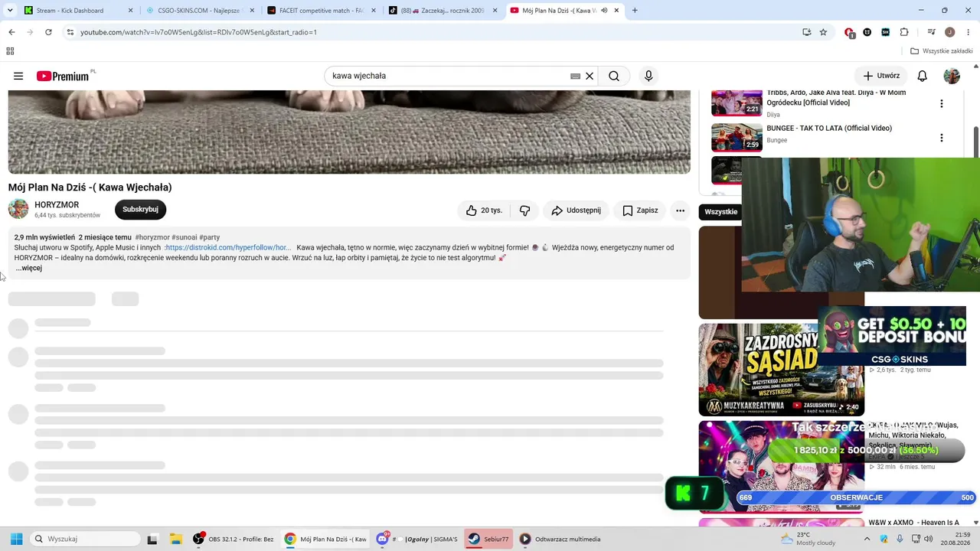Open the #sunoai hashtag
980x551 pixels.
pyautogui.click(x=184, y=238)
